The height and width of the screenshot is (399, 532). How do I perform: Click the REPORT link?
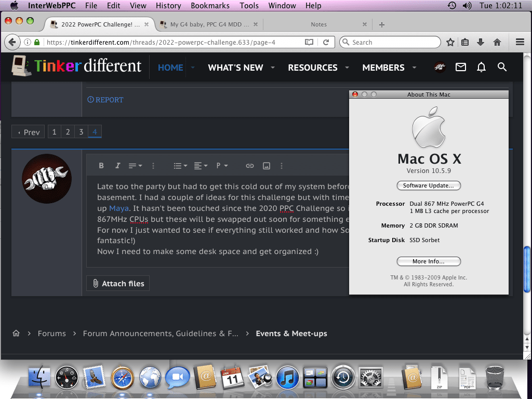105,100
